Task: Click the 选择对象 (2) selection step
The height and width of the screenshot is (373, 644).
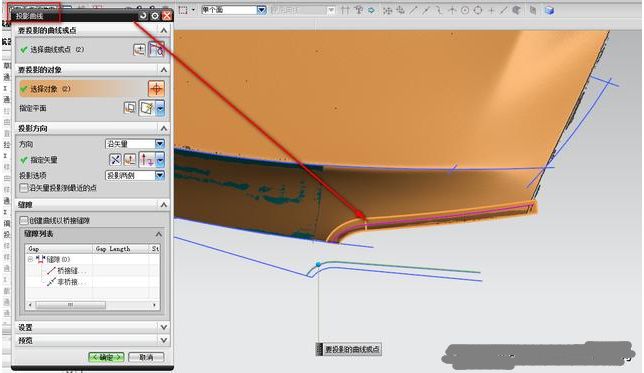Action: coord(84,89)
